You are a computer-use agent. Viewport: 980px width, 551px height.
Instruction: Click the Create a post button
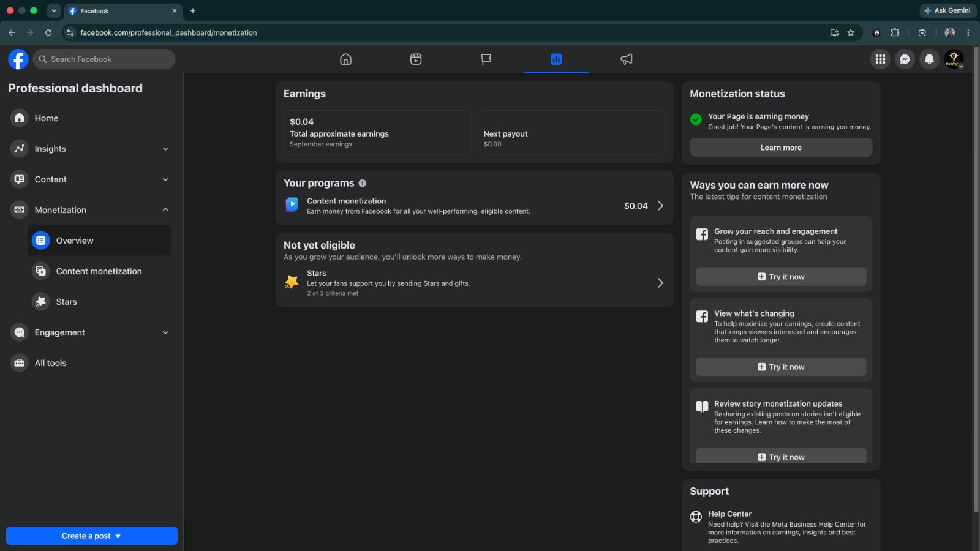[92, 536]
